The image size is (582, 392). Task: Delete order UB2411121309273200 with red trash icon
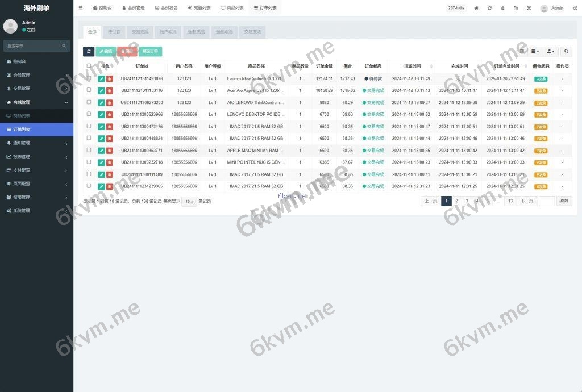109,103
